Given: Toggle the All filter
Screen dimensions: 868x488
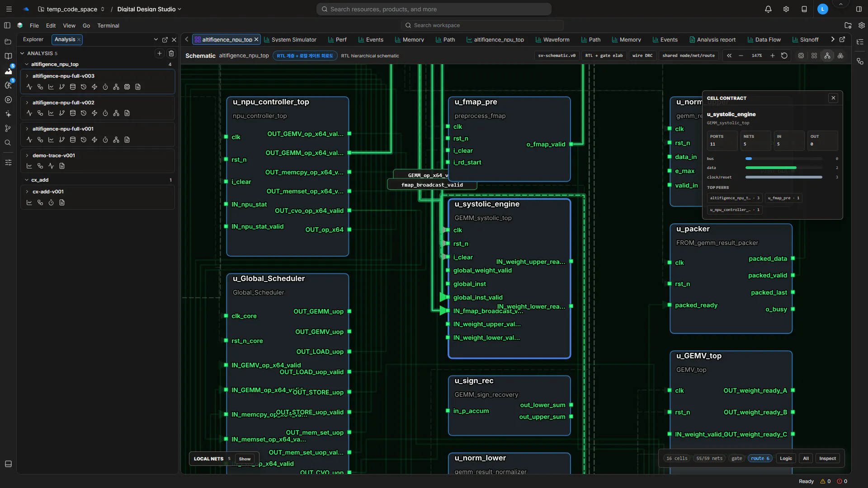Looking at the screenshot, I should pos(806,459).
